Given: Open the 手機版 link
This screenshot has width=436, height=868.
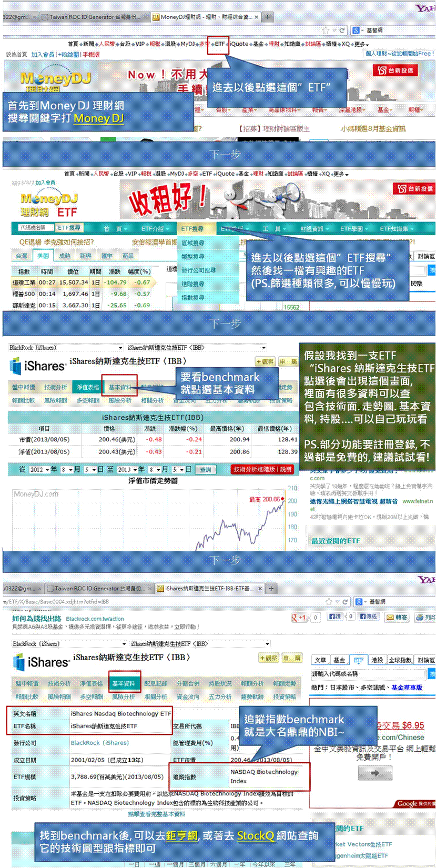Looking at the screenshot, I should click(x=91, y=54).
